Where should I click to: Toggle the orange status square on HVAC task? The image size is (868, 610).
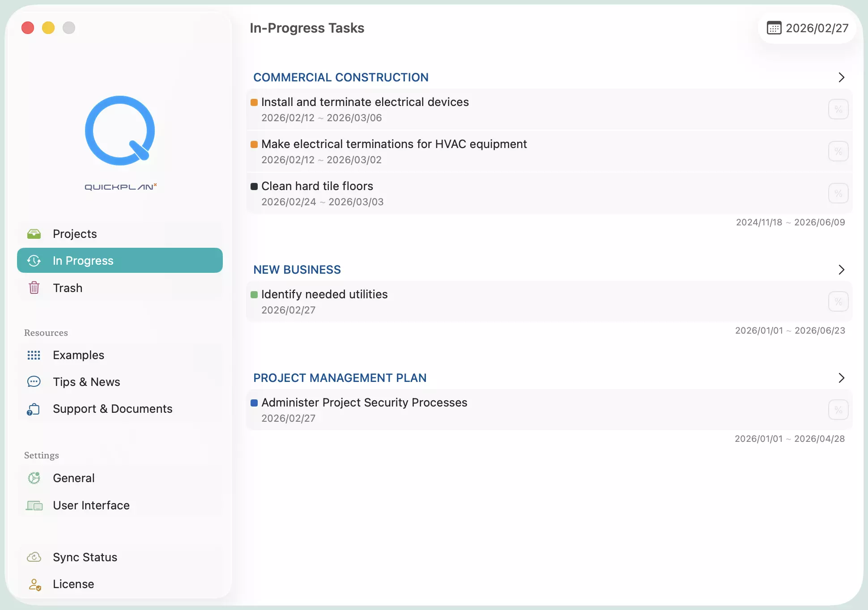tap(254, 144)
